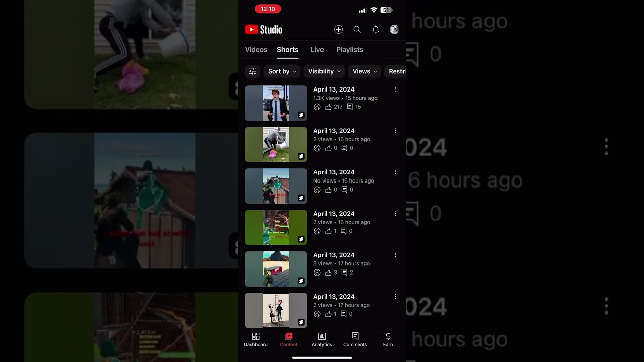644x362 pixels.
Task: Open the short thumbnail with man in suit
Action: (276, 103)
